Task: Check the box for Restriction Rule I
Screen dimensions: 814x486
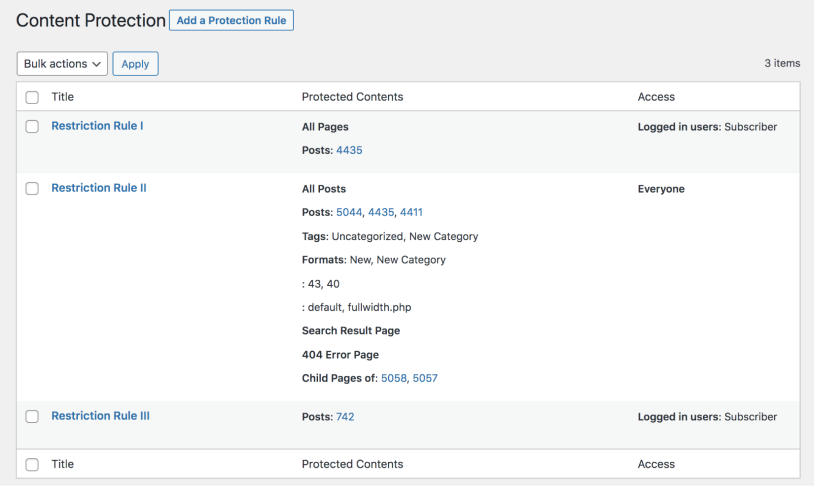Action: (x=32, y=126)
